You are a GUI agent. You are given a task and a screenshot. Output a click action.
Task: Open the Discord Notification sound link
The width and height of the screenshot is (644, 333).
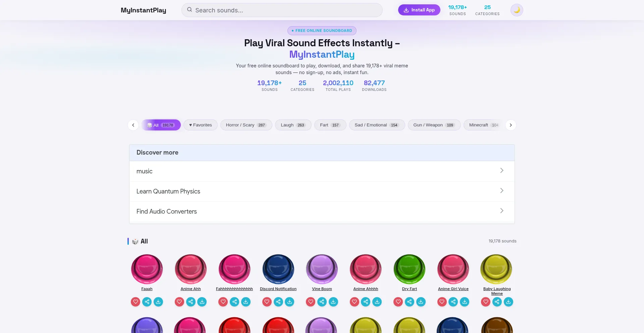(x=278, y=289)
